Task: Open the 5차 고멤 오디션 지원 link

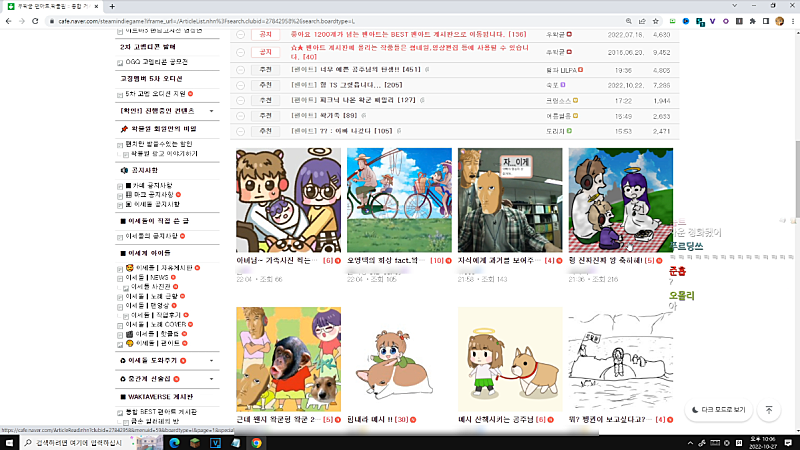Action: (156, 94)
